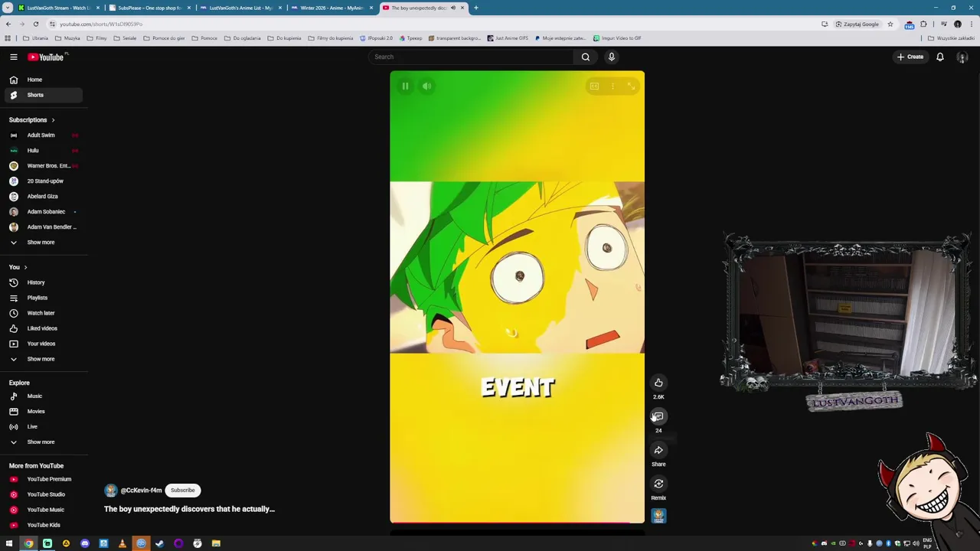Open @CcKevin-f4m channel name
The height and width of the screenshot is (551, 980).
tap(142, 491)
